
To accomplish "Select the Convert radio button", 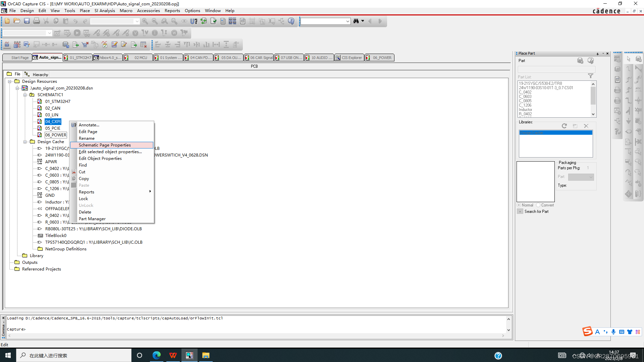I will coord(538,205).
